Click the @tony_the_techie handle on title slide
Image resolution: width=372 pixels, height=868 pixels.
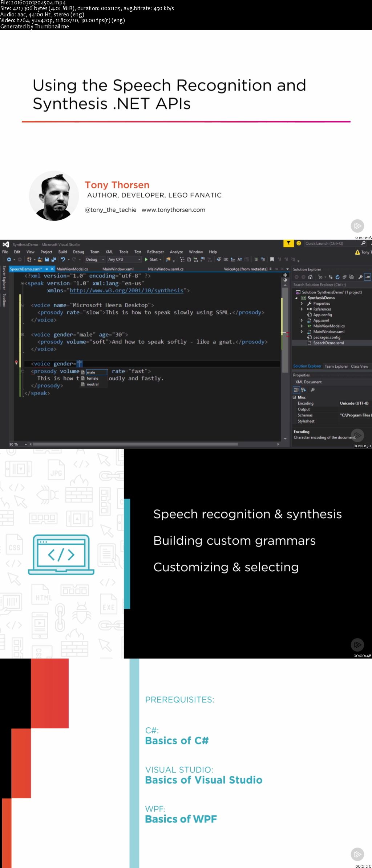click(x=111, y=210)
